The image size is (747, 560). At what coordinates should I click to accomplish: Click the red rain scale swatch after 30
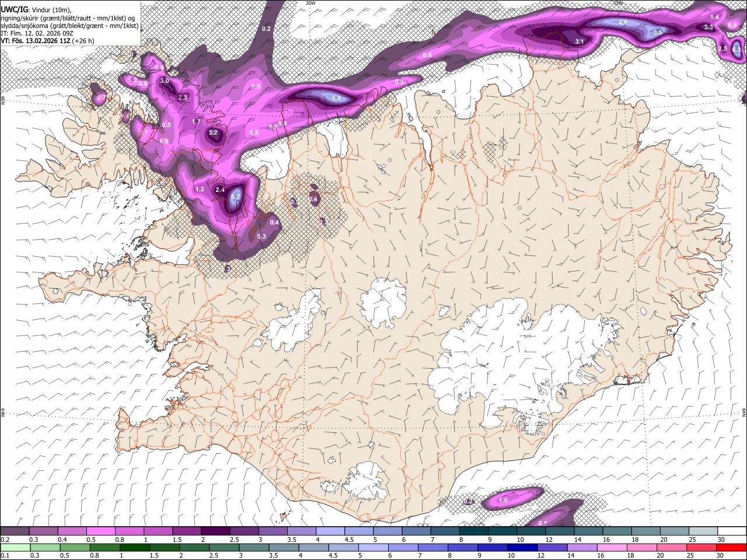click(732, 547)
